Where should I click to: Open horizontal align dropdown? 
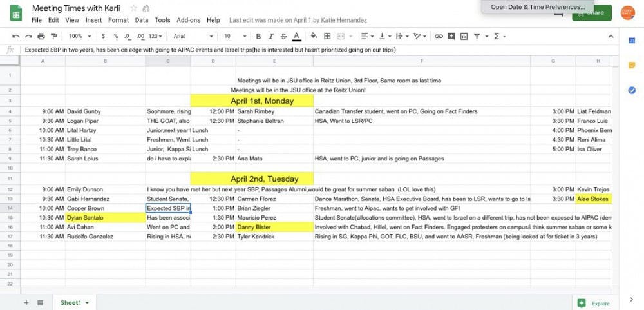pos(366,37)
